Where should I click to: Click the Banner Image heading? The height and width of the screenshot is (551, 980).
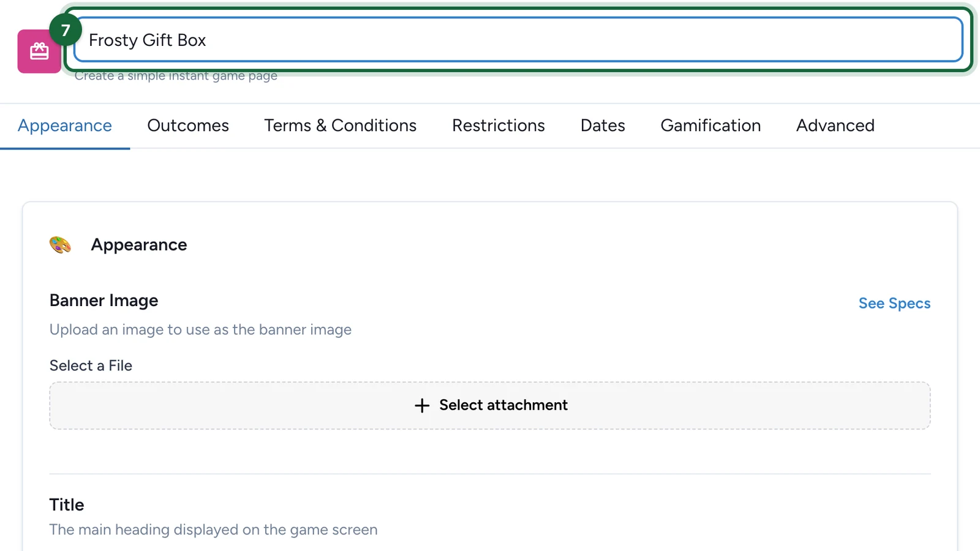coord(104,301)
